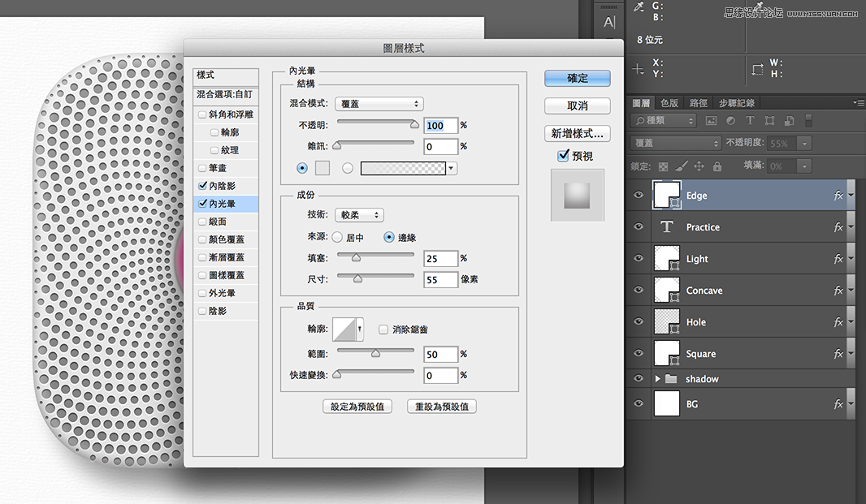Click the fx icon on Practice layer
The width and height of the screenshot is (866, 504).
click(838, 227)
